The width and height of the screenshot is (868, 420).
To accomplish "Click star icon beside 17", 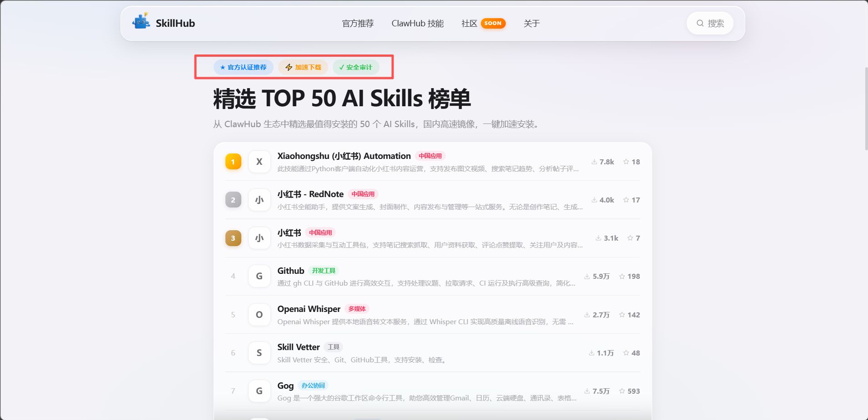I will coord(626,200).
